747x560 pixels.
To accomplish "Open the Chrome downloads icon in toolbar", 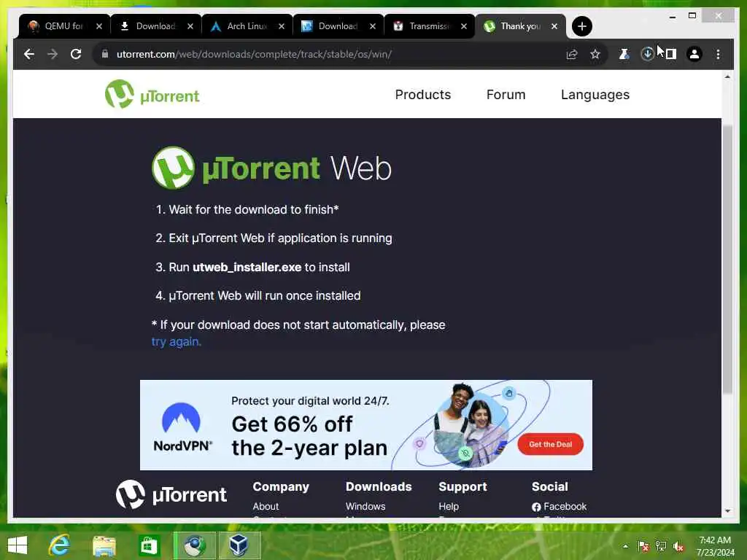I will pyautogui.click(x=647, y=54).
